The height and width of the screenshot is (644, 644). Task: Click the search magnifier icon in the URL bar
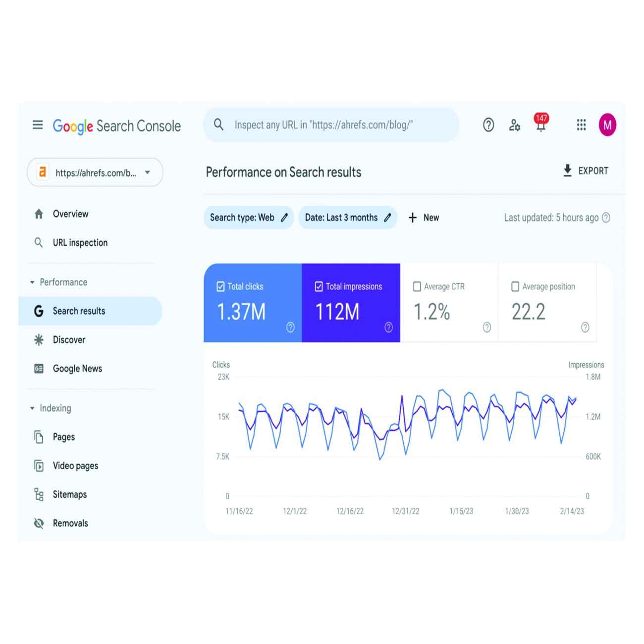click(218, 125)
